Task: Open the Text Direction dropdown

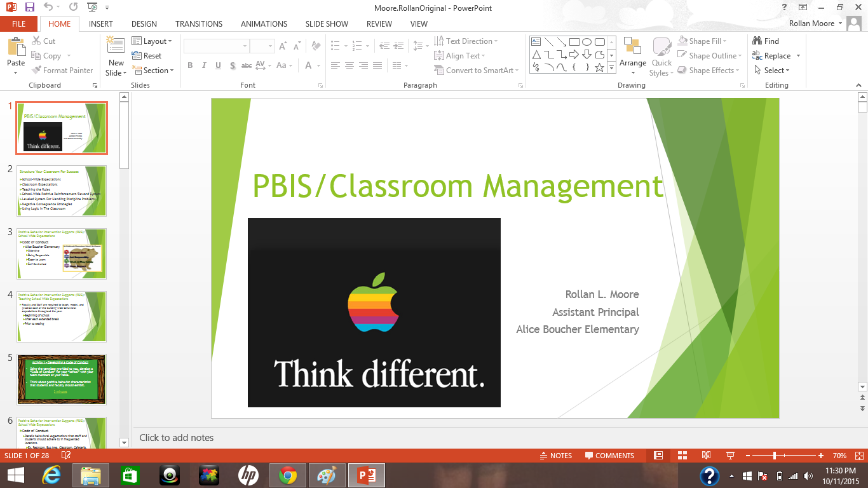Action: point(466,41)
